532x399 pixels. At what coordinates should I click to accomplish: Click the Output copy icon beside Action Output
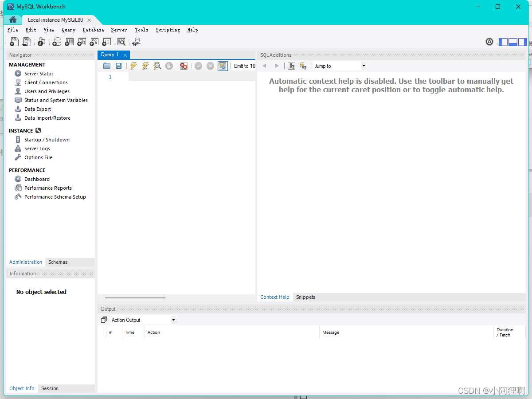click(104, 320)
